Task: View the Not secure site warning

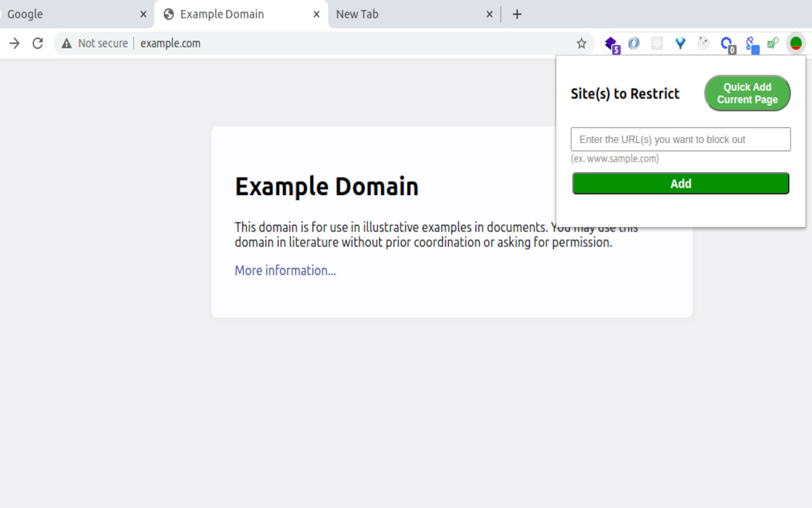Action: [94, 43]
